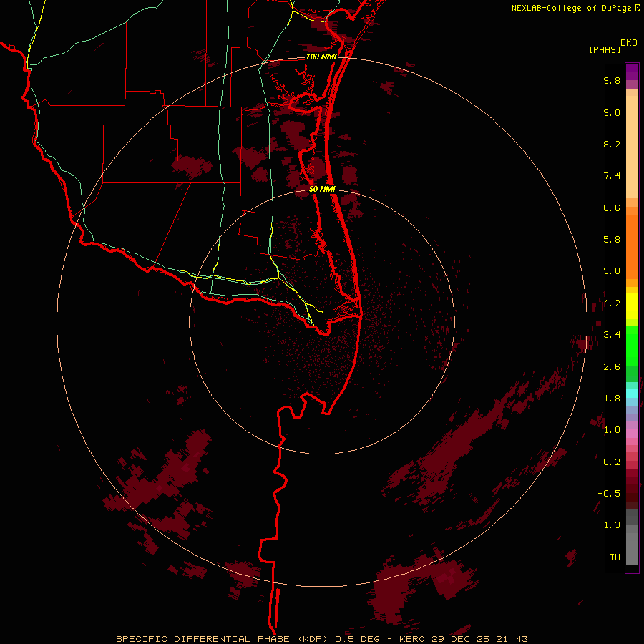Screen dimensions: 644x644
Task: Pick the gray bottom of the color bar
Action: (632, 538)
